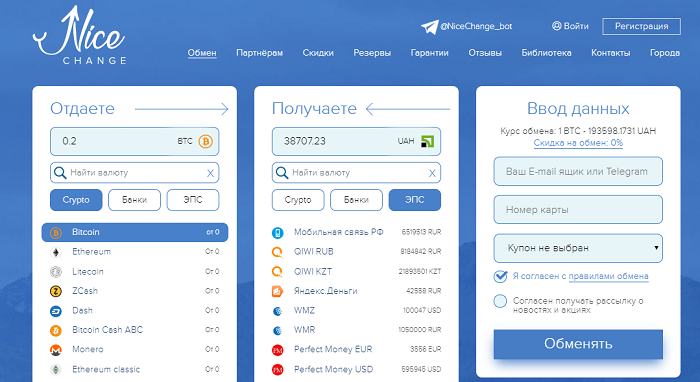Go to the Партнёрам page
700x382 pixels.
pyautogui.click(x=259, y=53)
